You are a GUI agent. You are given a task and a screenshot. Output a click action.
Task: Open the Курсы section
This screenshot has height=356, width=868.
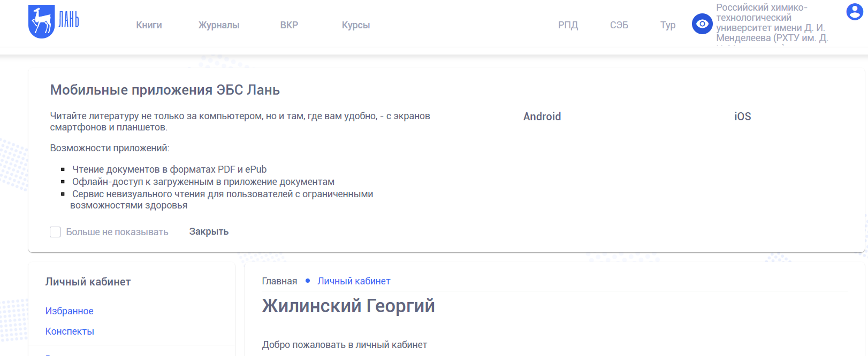(x=356, y=25)
